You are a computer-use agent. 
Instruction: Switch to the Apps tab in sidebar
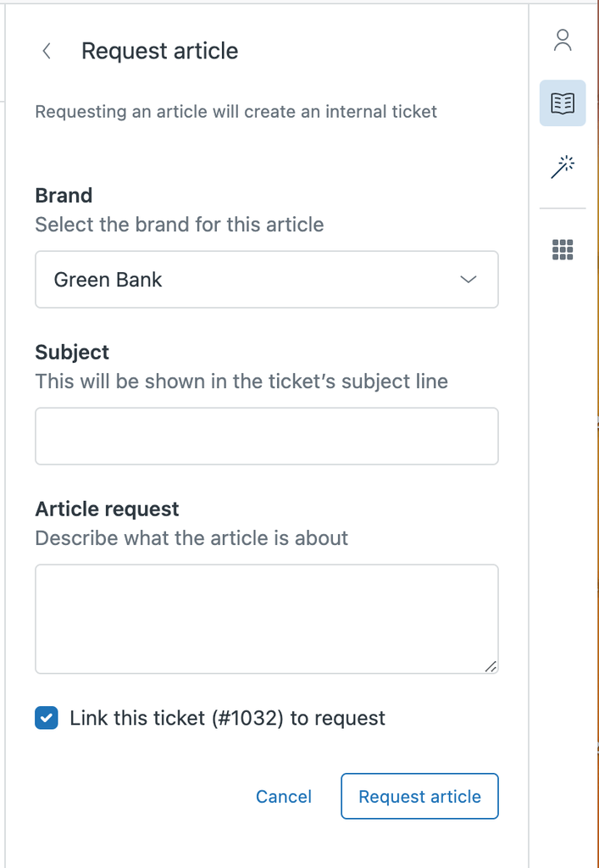point(563,249)
